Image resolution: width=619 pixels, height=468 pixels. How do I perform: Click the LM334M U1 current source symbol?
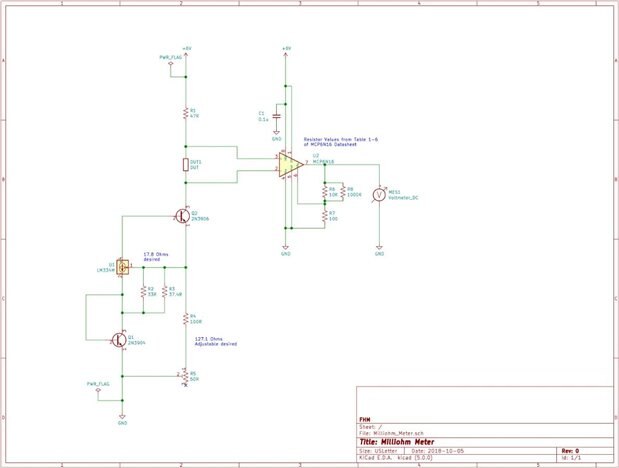click(123, 267)
